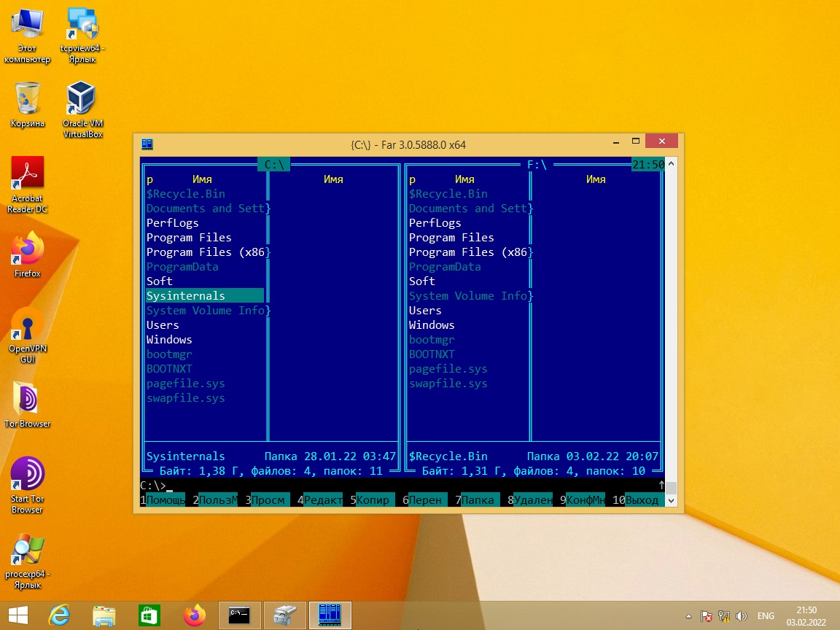This screenshot has width=840, height=630.
Task: Open File Explorer from the taskbar
Action: click(x=104, y=615)
